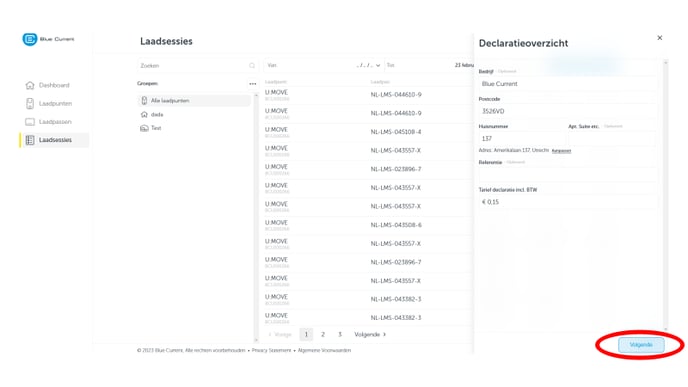Expand the Van date dropdown arrow
688x387 pixels.
378,65
